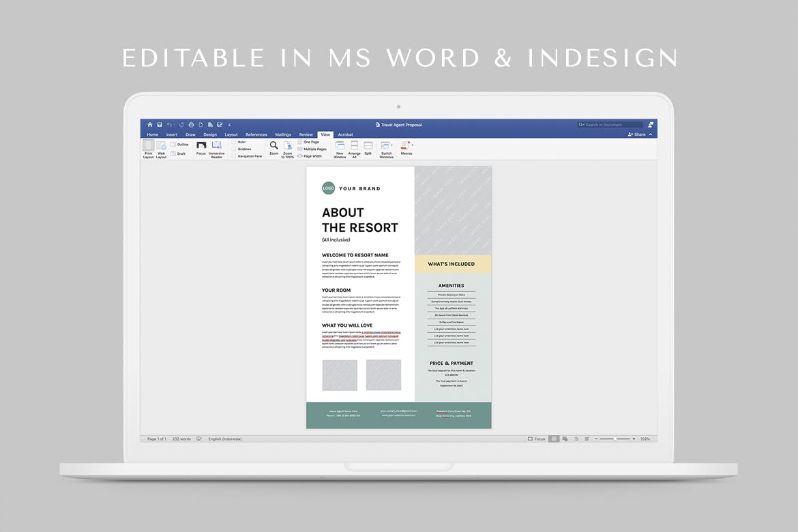This screenshot has height=532, width=798.
Task: Click the Share button
Action: [x=636, y=134]
